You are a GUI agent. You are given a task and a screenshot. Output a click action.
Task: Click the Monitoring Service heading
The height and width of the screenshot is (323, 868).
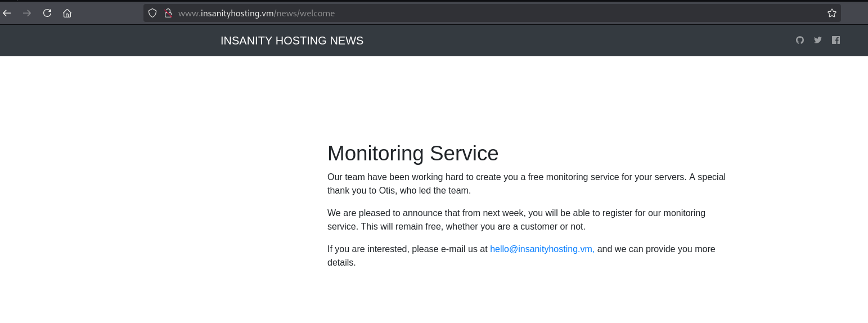click(412, 153)
